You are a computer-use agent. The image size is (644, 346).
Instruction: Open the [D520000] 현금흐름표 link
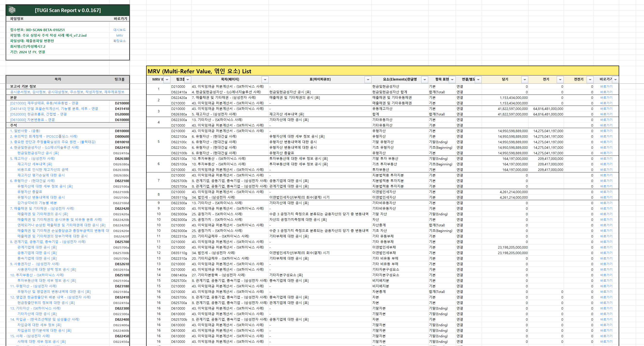38,114
